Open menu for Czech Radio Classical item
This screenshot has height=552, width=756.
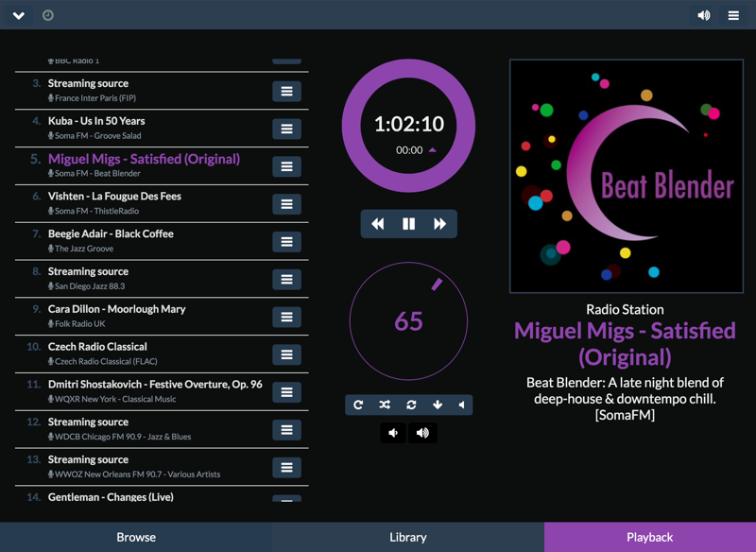tap(287, 354)
